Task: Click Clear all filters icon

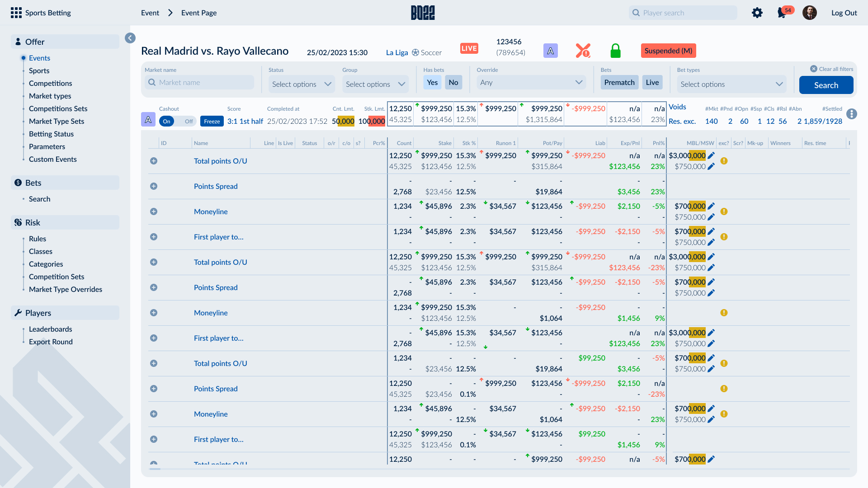Action: [814, 69]
